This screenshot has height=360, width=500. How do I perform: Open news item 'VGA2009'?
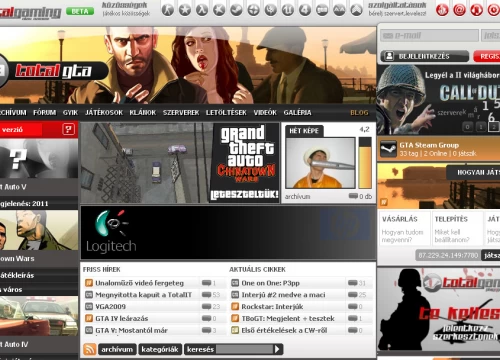point(110,306)
